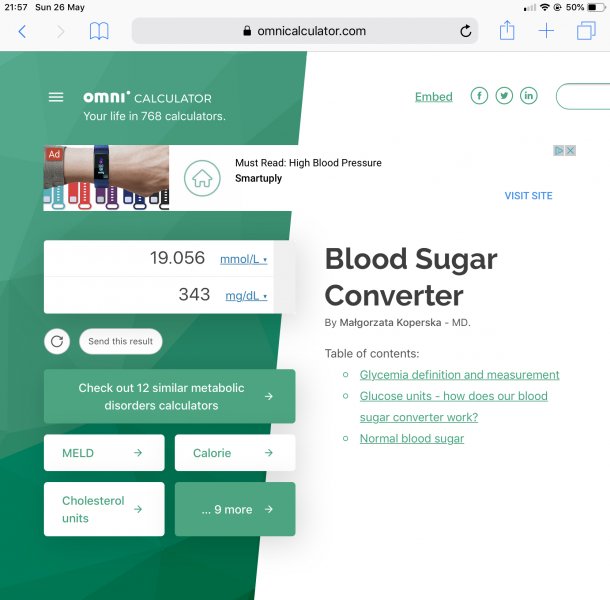Open Safari bookmarks book icon

tap(99, 31)
